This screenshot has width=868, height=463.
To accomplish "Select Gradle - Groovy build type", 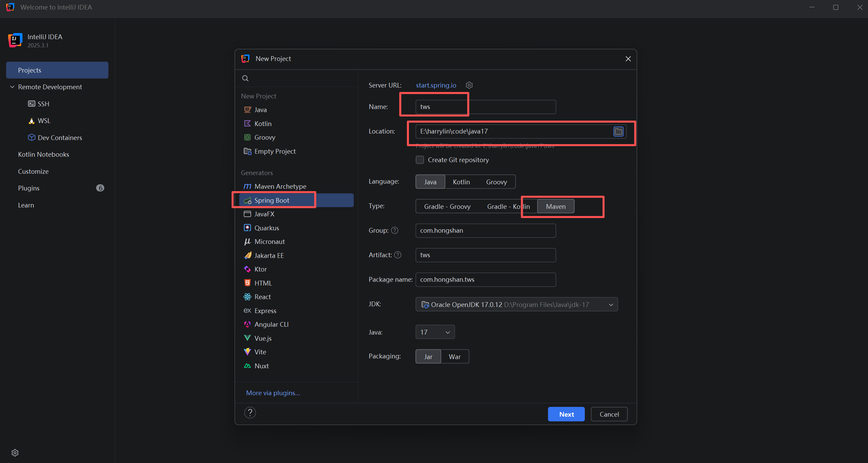I will (x=447, y=206).
